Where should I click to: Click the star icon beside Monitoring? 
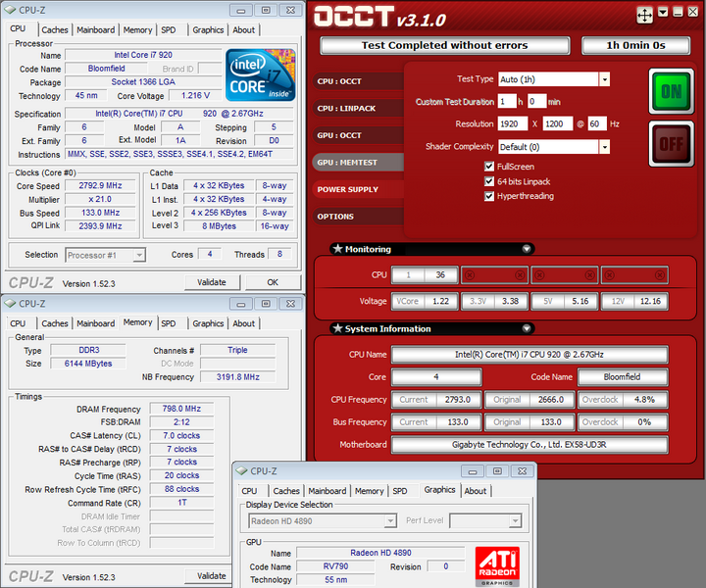[x=337, y=249]
